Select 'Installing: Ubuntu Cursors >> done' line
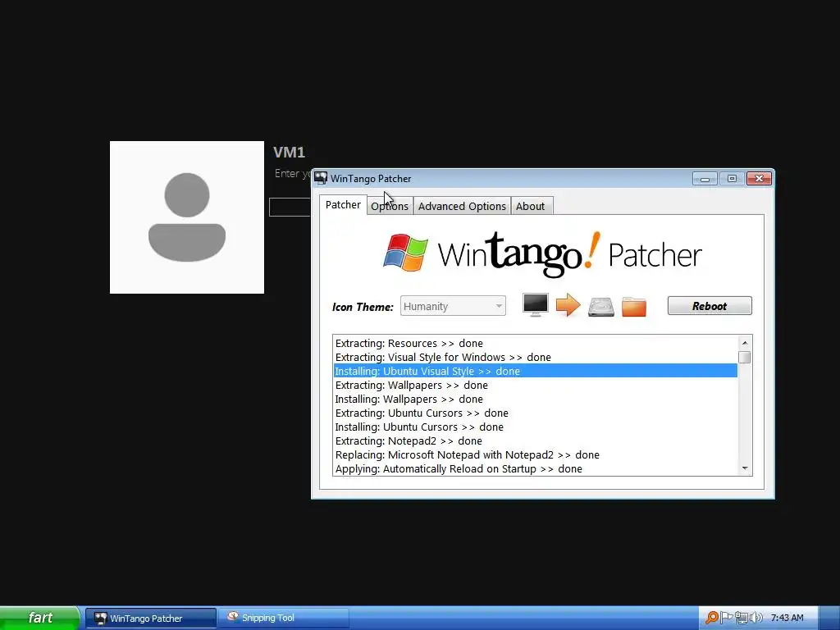This screenshot has width=840, height=630. click(535, 427)
